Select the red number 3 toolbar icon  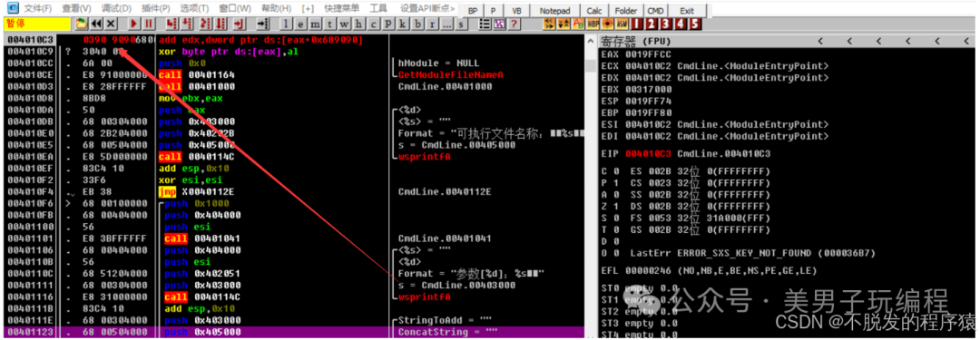pos(666,24)
